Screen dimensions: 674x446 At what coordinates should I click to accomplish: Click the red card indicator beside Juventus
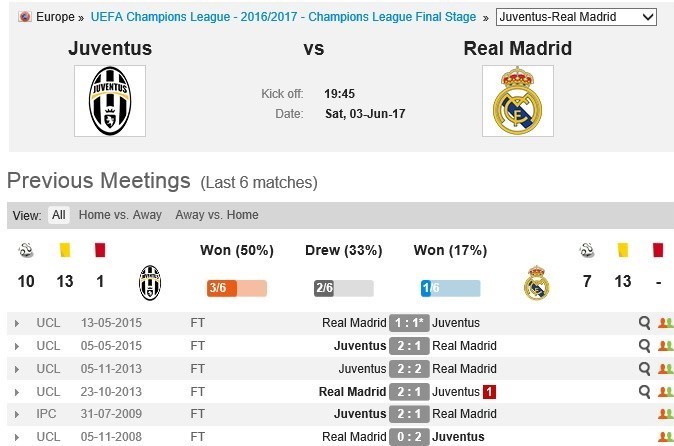tap(489, 392)
